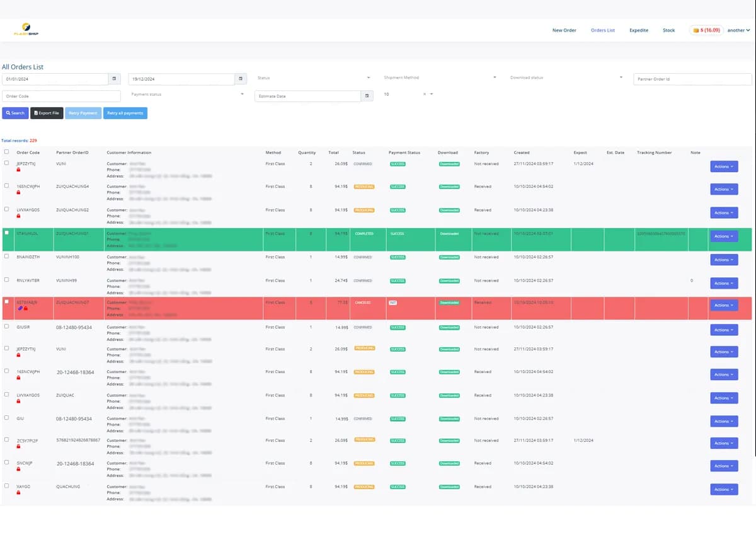Toggle the select-all checkbox in table header
The image size is (756, 537).
click(6, 152)
